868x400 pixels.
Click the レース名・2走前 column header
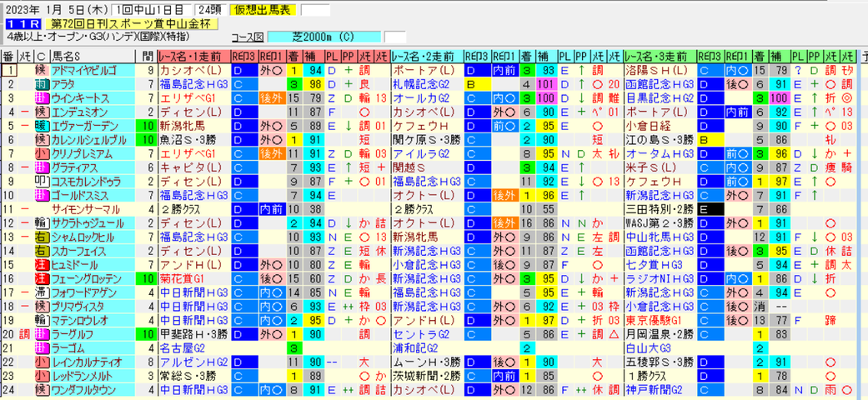[x=426, y=56]
